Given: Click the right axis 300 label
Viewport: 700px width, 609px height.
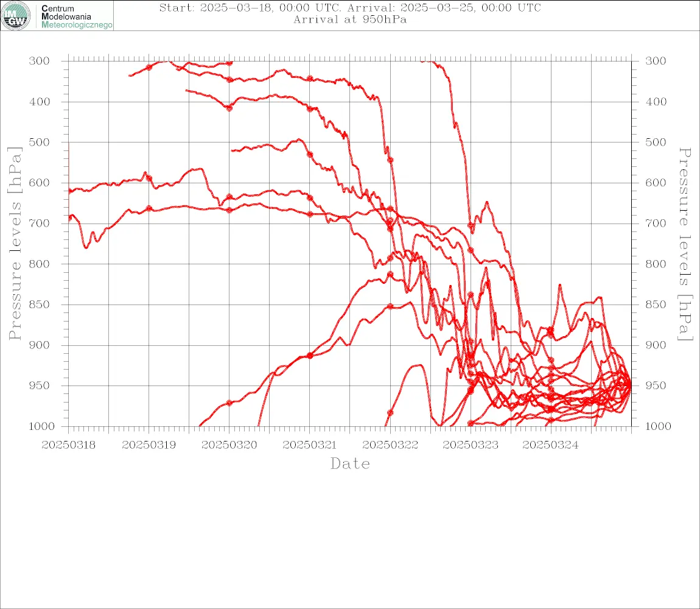Looking at the screenshot, I should pyautogui.click(x=656, y=61).
